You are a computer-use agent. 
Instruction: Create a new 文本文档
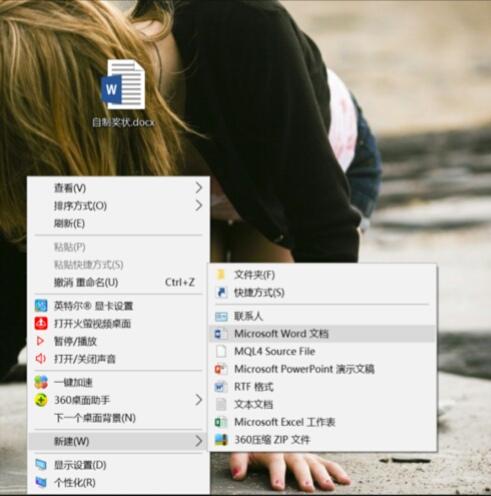pos(322,404)
